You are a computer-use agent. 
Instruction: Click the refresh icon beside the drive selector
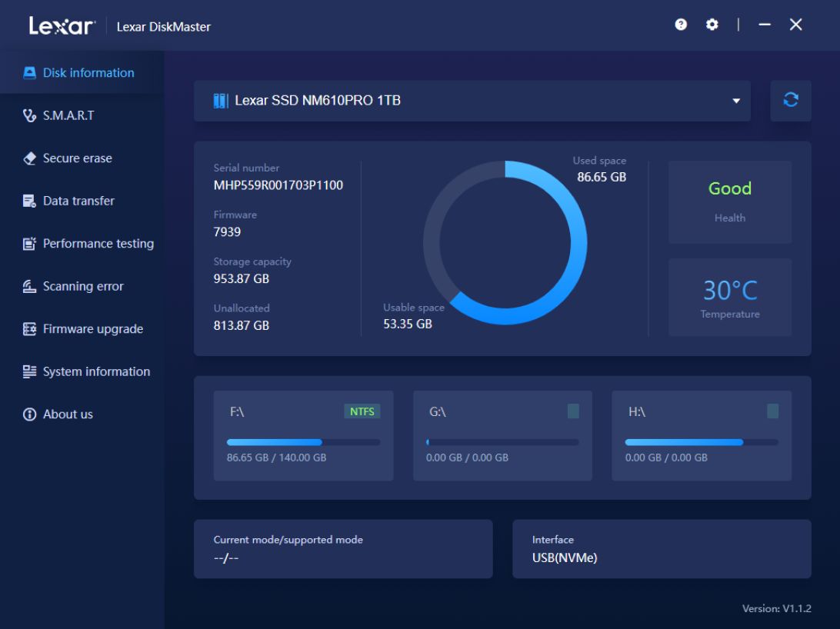coord(791,100)
